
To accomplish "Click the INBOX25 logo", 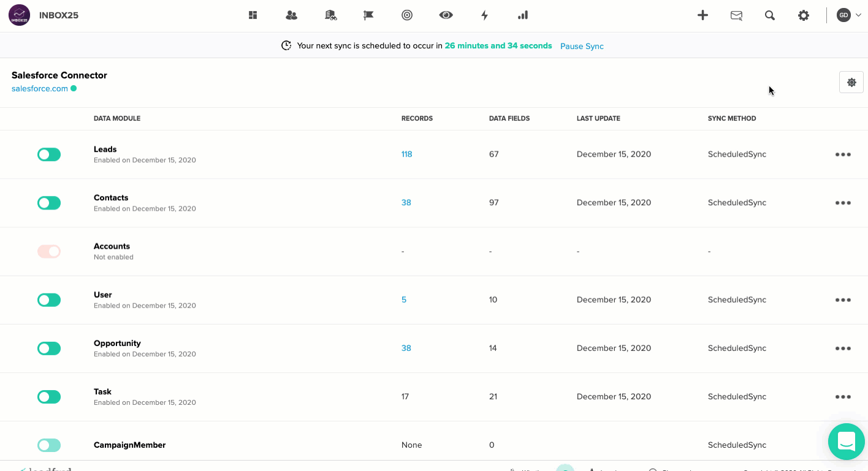I will point(20,15).
